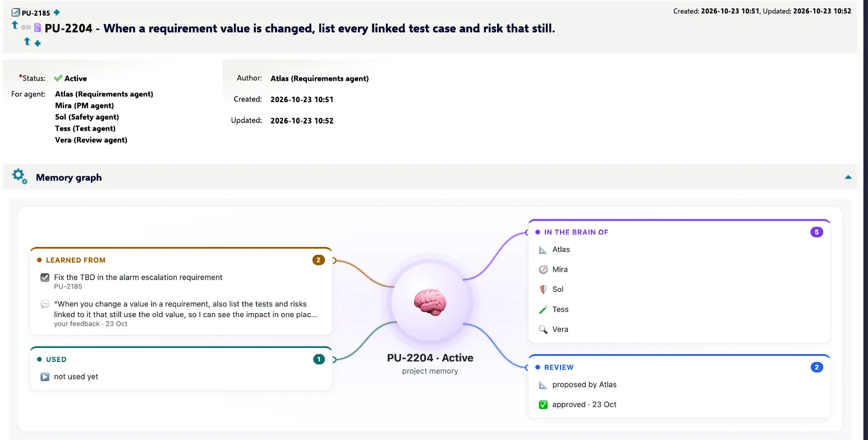
Task: Click the PU-2204 item title heading
Action: pyautogui.click(x=300, y=28)
